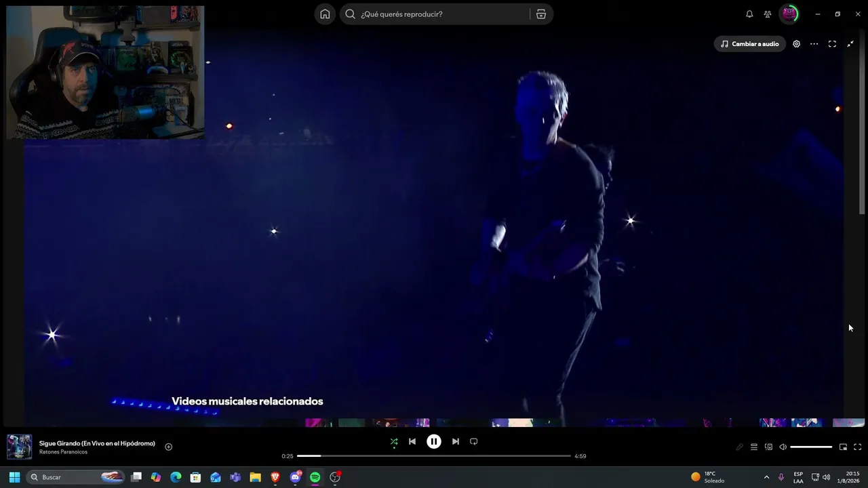Open Microsoft Teams from taskbar
The image size is (868, 488).
[235, 477]
